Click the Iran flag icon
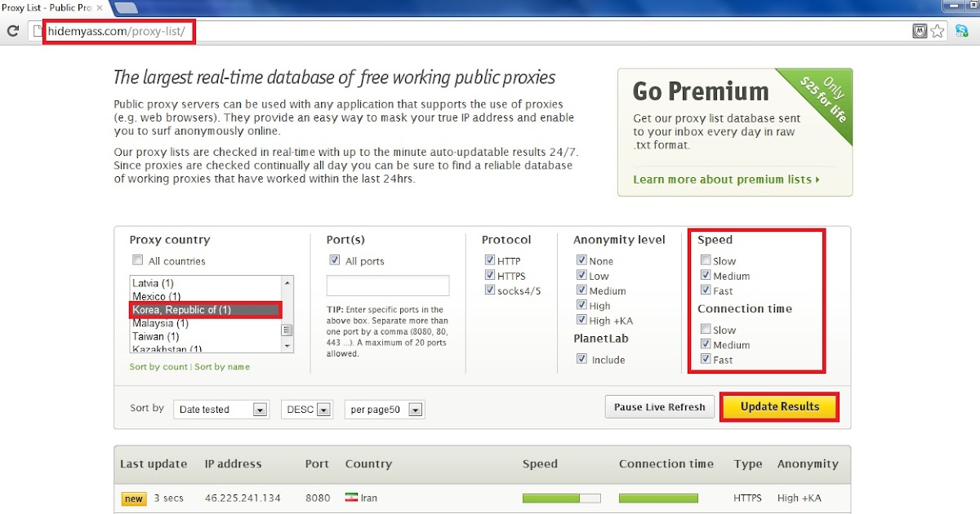980x514 pixels. click(x=351, y=498)
